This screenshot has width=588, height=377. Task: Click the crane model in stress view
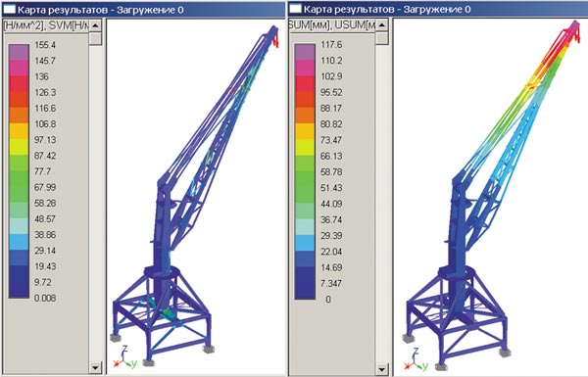click(x=195, y=195)
